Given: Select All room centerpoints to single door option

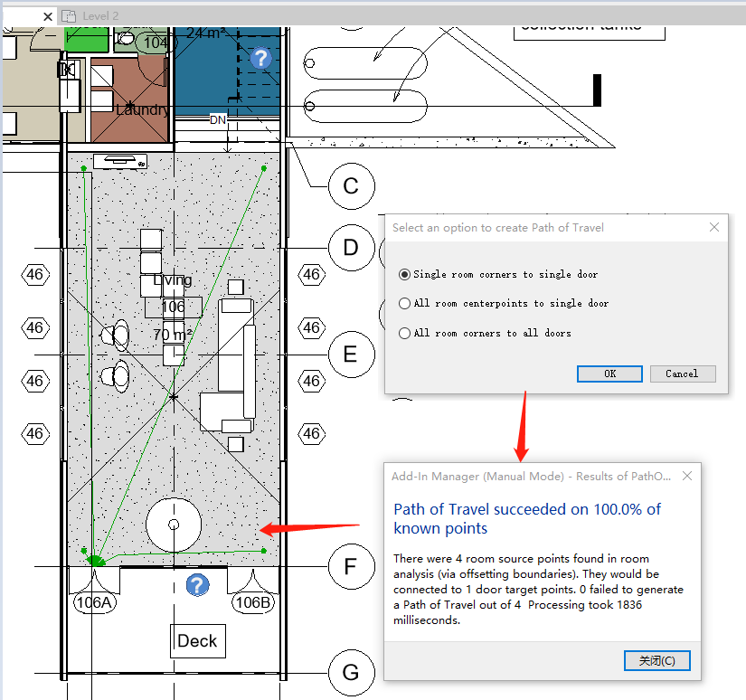Looking at the screenshot, I should [x=404, y=303].
